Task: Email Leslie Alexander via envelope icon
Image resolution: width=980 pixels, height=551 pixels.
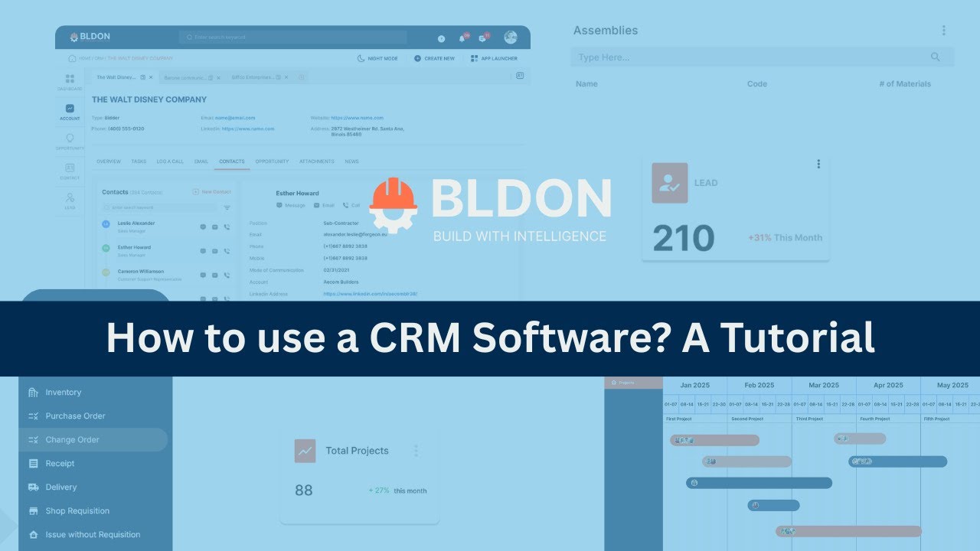Action: click(x=215, y=227)
